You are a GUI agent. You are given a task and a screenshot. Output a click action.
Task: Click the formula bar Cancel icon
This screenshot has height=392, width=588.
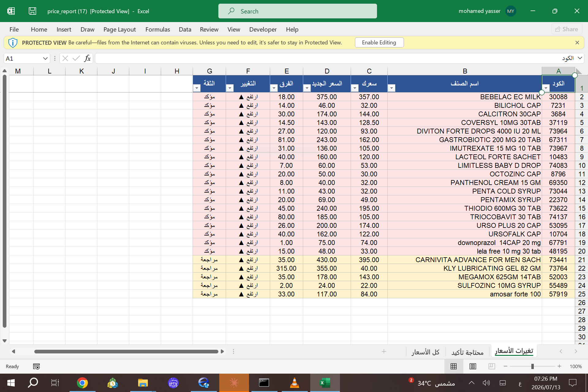coord(65,58)
